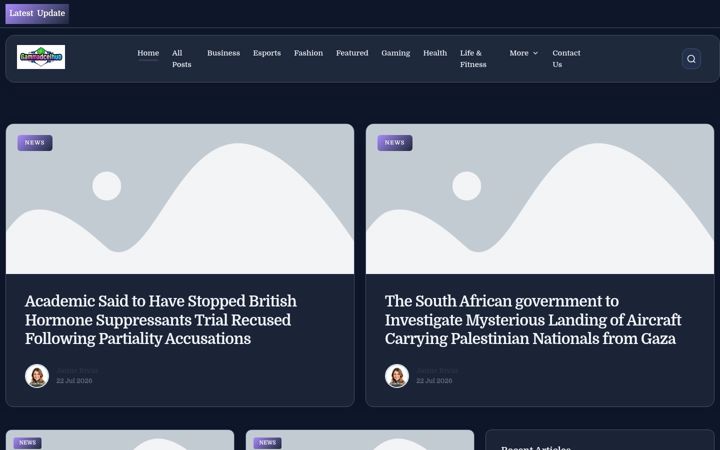Viewport: 720px width, 450px height.
Task: Click NEWS tag on Hormone Suppressants card
Action: 35,143
